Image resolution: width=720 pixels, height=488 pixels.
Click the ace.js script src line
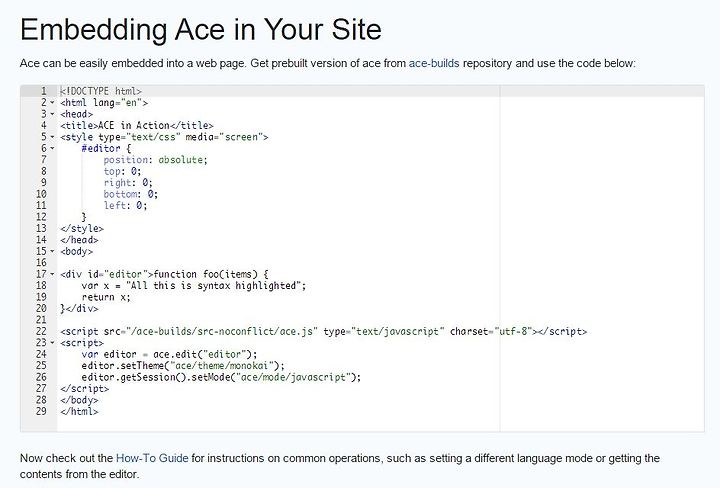[324, 331]
